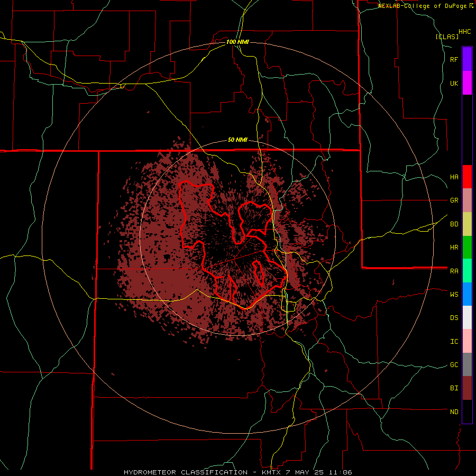This screenshot has height=476, width=476.
Task: Click the UK legend label
Action: [x=454, y=83]
